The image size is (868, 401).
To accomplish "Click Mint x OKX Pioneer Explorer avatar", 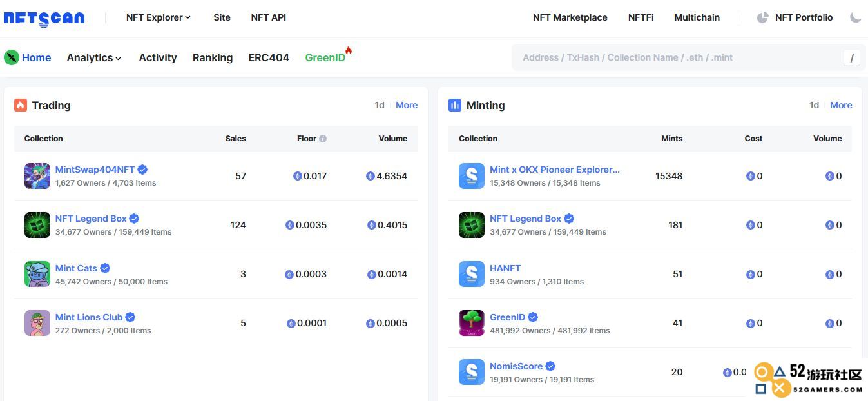I will point(472,176).
